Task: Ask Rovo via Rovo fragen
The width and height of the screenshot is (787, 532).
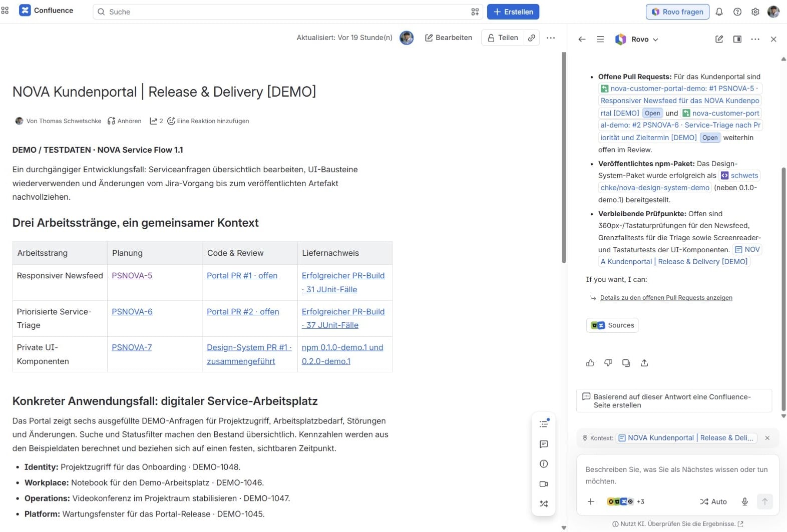Action: click(x=677, y=12)
